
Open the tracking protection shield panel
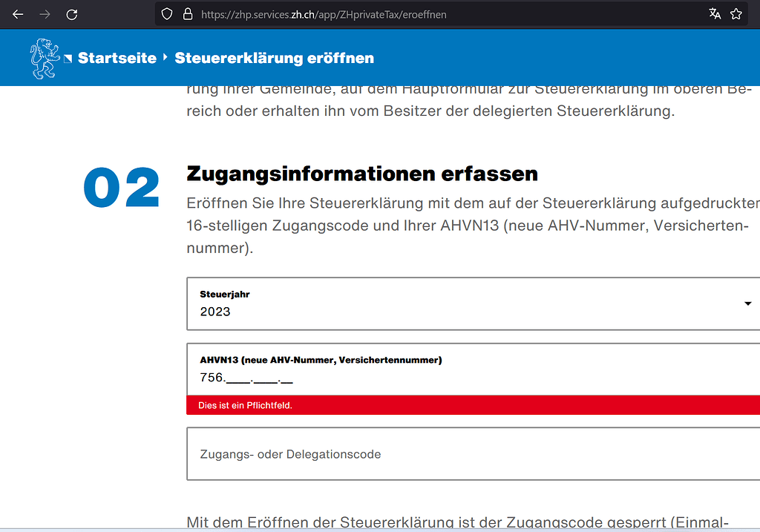coord(166,13)
